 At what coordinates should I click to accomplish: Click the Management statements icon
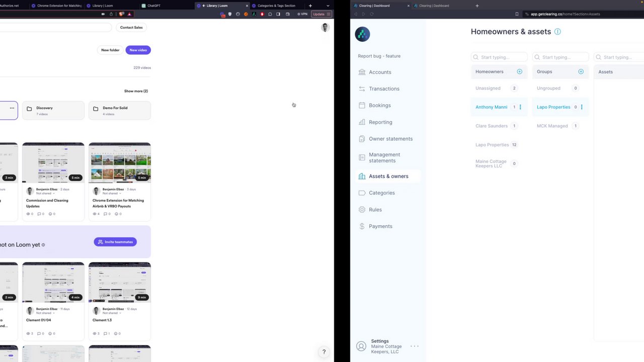tap(362, 157)
